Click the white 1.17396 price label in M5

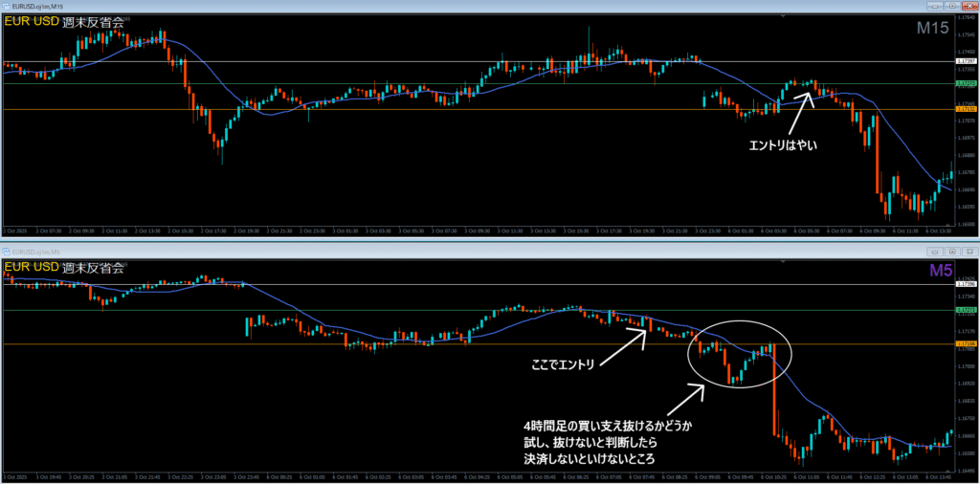[x=967, y=284]
